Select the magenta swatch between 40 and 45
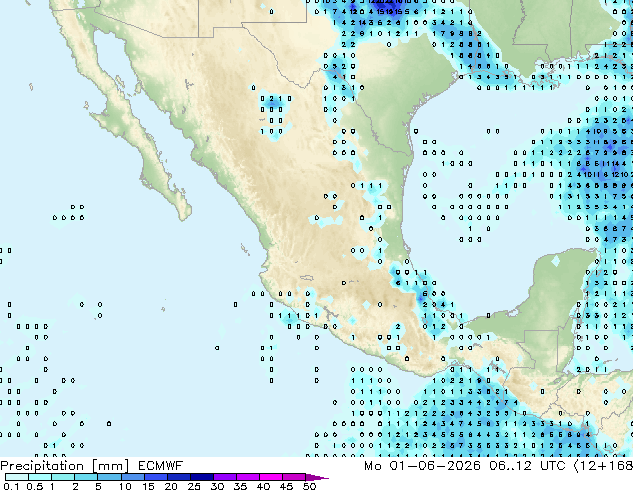634x490 pixels. tap(271, 477)
